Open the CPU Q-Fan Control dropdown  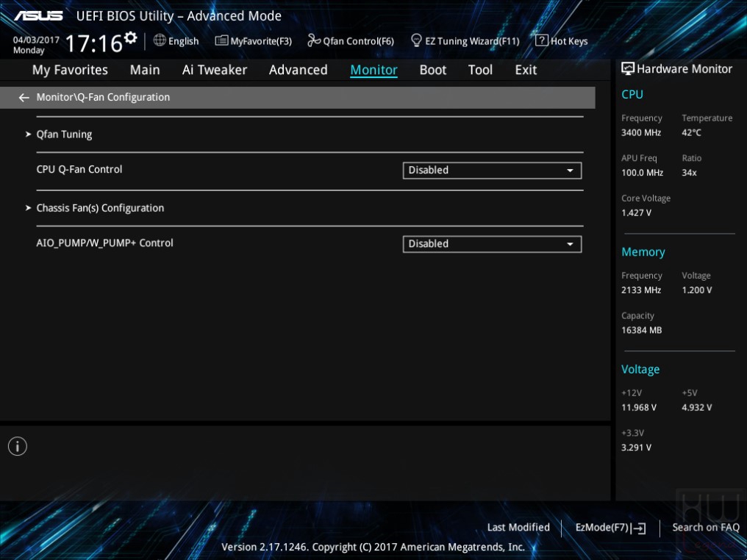492,170
